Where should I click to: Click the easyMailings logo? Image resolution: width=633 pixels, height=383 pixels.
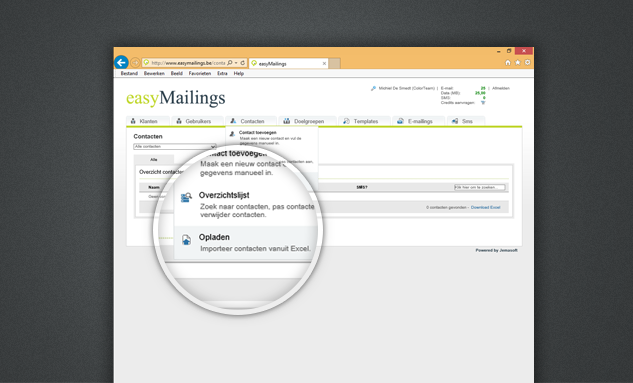pyautogui.click(x=176, y=98)
